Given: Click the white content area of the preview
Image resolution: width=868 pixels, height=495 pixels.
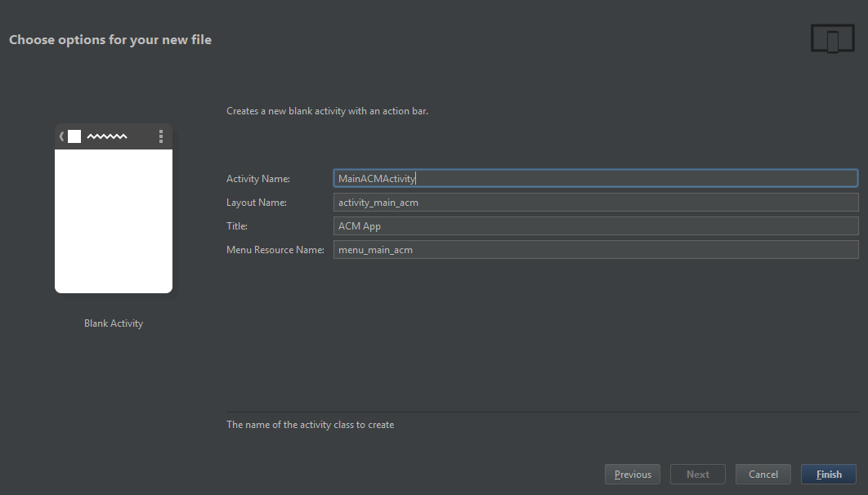Looking at the screenshot, I should (114, 221).
